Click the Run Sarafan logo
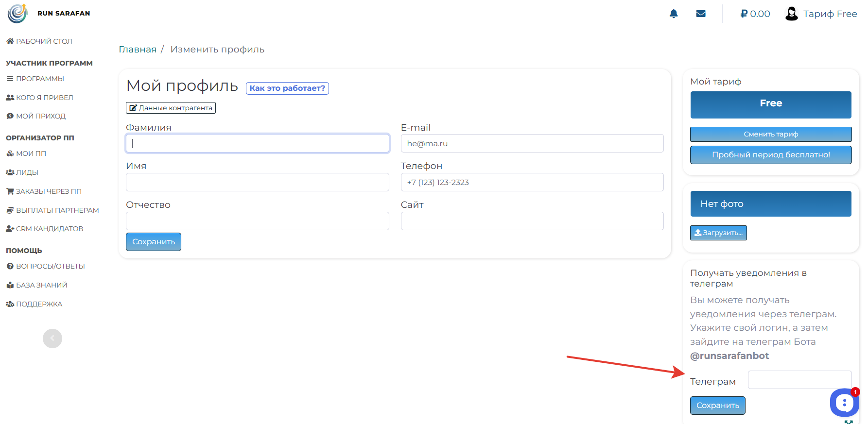Image resolution: width=868 pixels, height=424 pixels. tap(18, 14)
